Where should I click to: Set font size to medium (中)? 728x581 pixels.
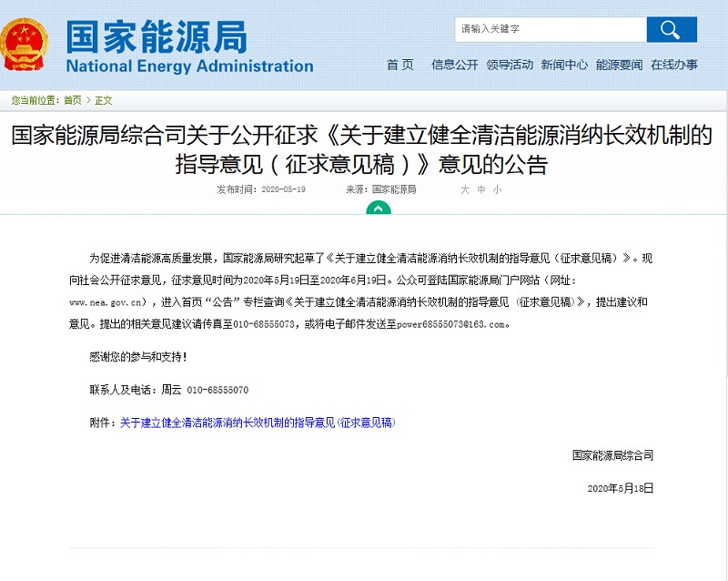click(480, 189)
